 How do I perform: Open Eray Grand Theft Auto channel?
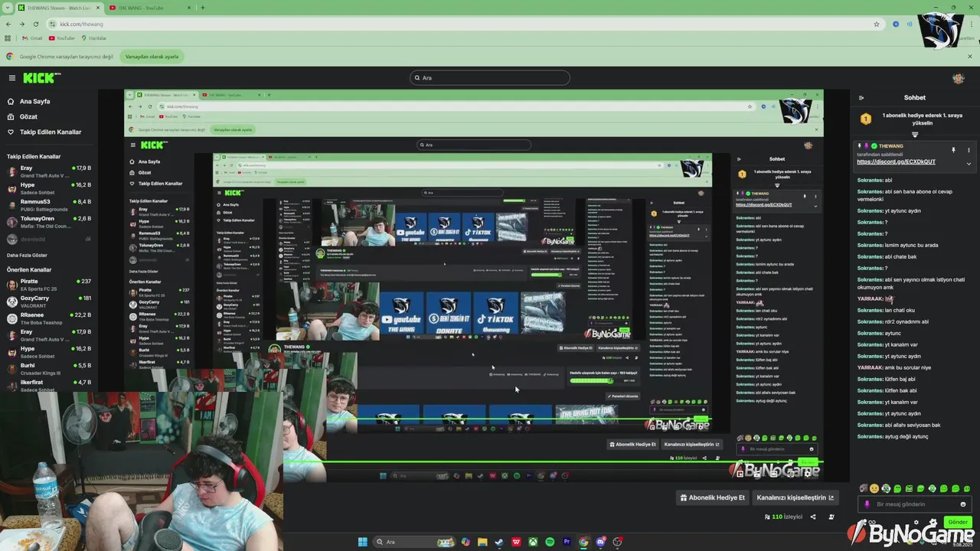point(49,171)
